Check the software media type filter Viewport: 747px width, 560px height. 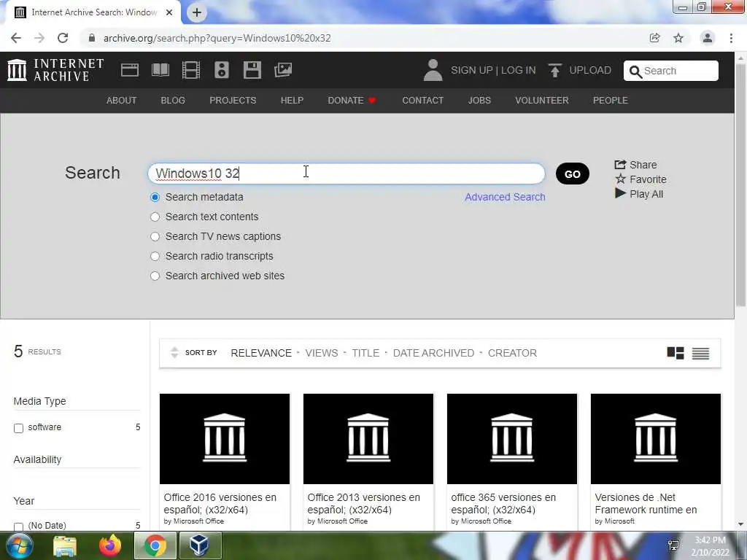[x=18, y=428]
